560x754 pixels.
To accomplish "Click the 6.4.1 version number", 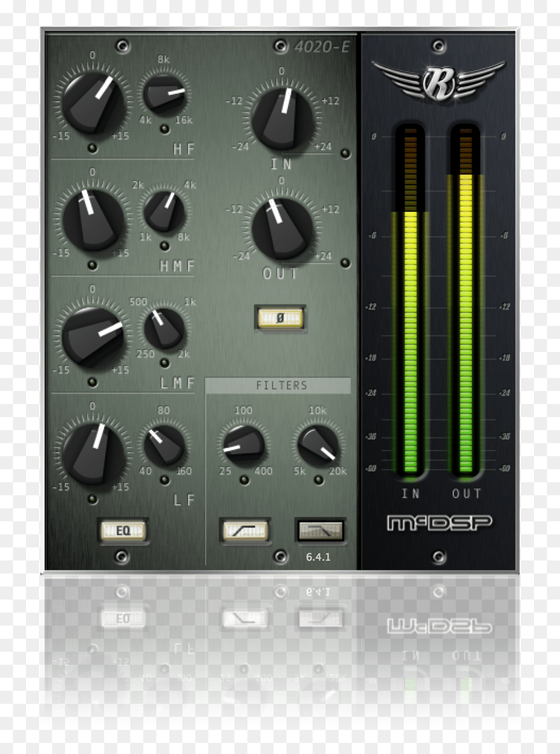I will coord(318,557).
